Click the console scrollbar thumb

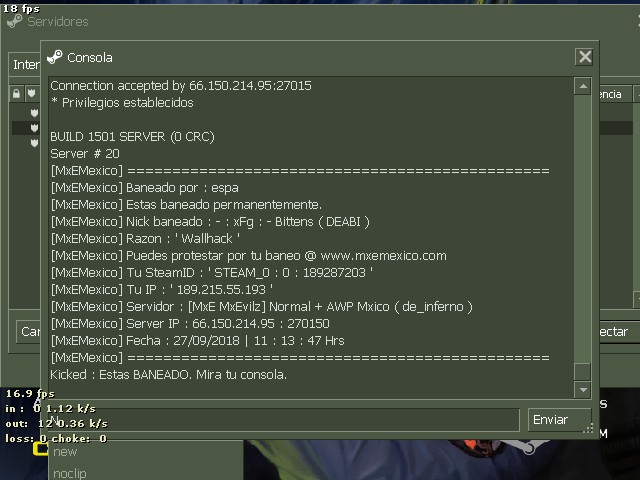coord(583,371)
